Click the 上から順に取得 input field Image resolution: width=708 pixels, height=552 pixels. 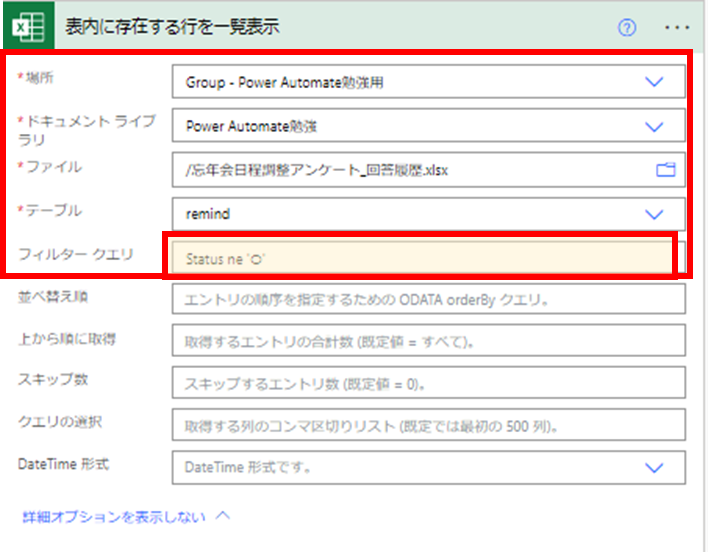tap(429, 341)
